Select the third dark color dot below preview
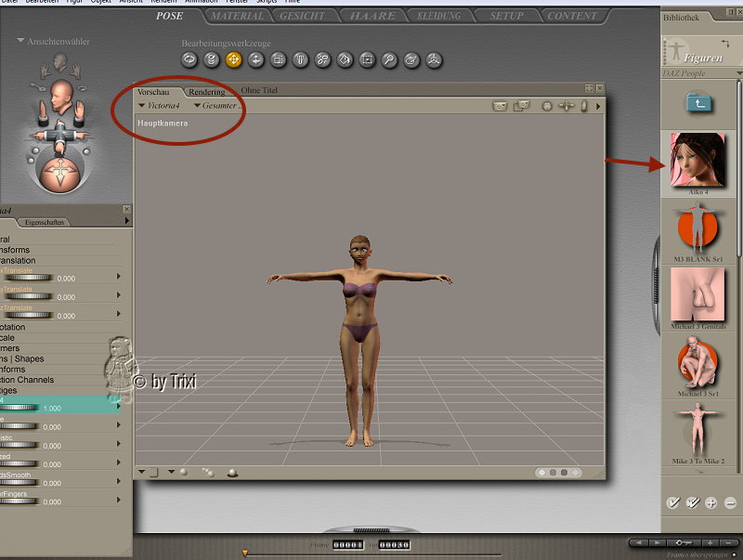This screenshot has height=560, width=743. pos(564,473)
